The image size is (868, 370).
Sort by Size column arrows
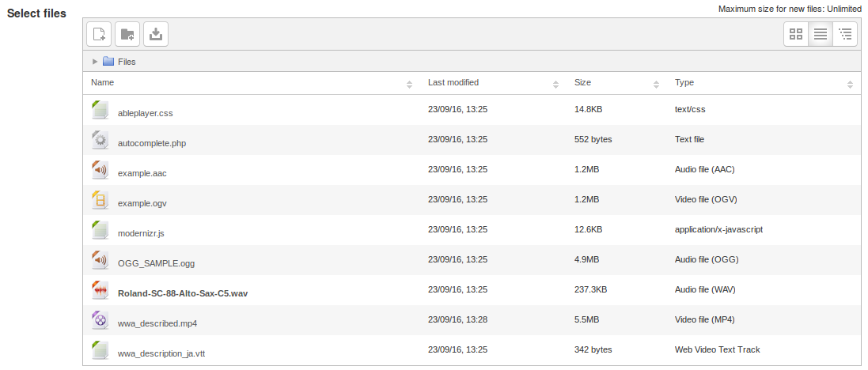656,85
